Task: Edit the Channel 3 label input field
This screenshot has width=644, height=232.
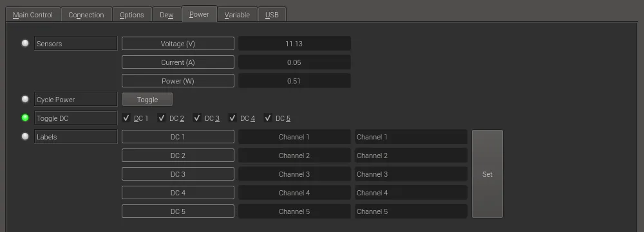Action: (411, 174)
